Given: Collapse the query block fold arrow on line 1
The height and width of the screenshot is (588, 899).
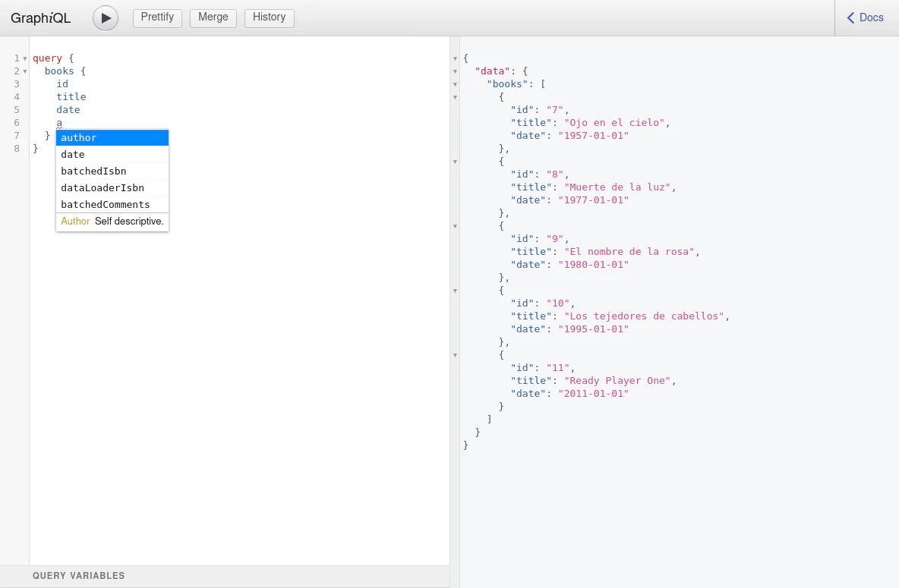Looking at the screenshot, I should coord(25,58).
